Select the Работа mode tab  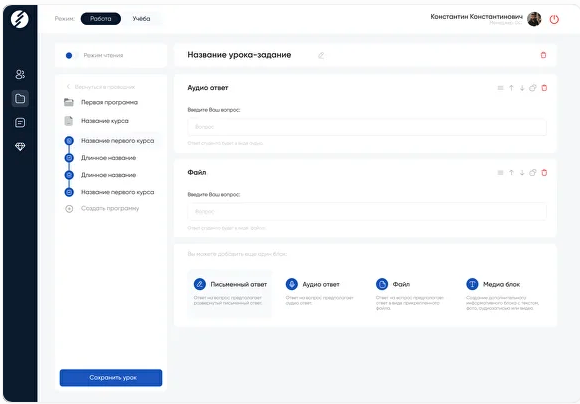(x=101, y=18)
